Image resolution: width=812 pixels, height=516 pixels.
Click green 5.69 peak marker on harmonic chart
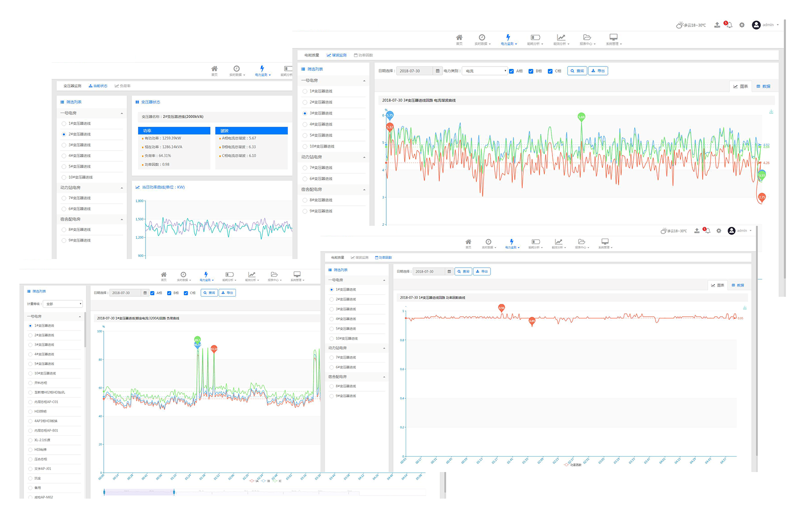[x=581, y=117]
